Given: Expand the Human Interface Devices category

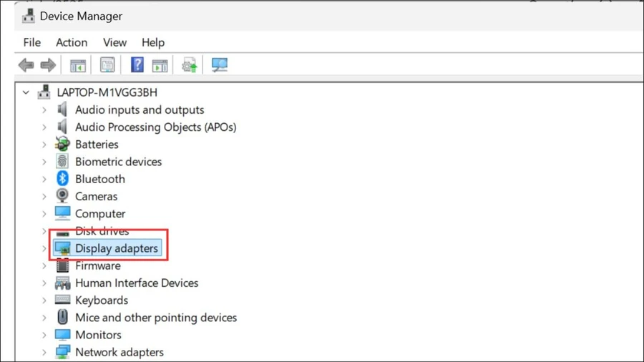Looking at the screenshot, I should [x=44, y=283].
